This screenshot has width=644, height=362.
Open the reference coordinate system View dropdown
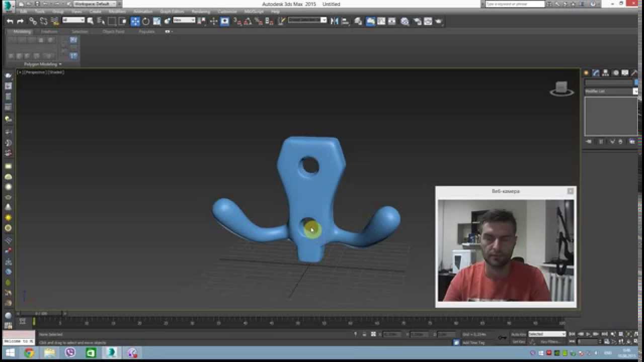click(184, 20)
